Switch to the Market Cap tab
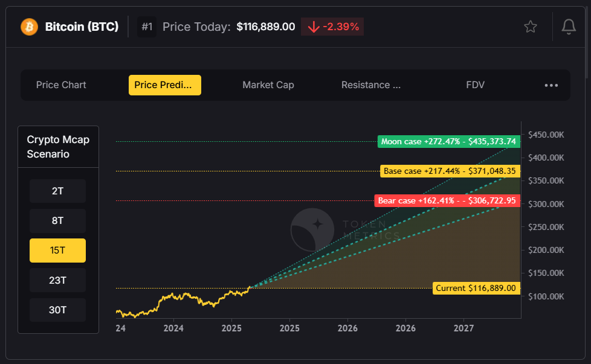 [268, 85]
